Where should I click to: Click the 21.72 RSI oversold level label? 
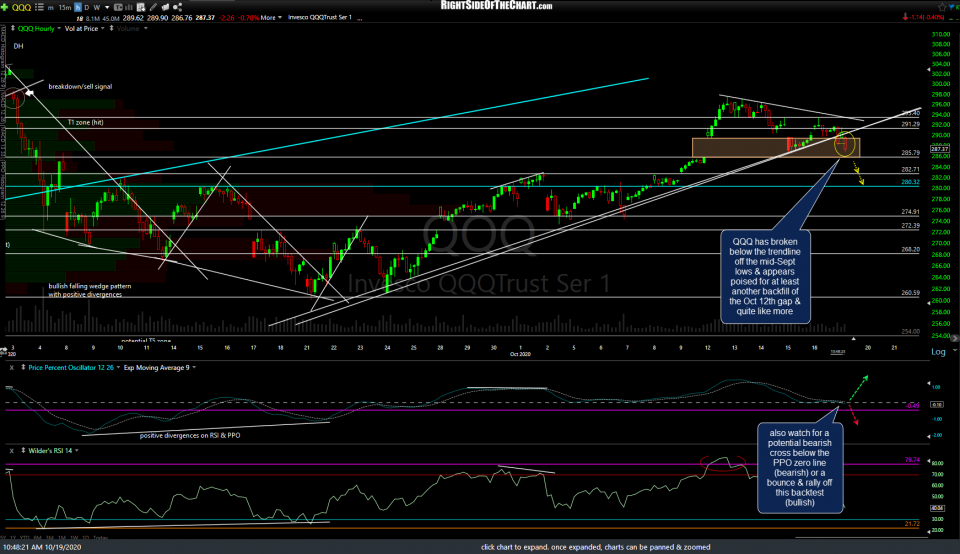912,524
